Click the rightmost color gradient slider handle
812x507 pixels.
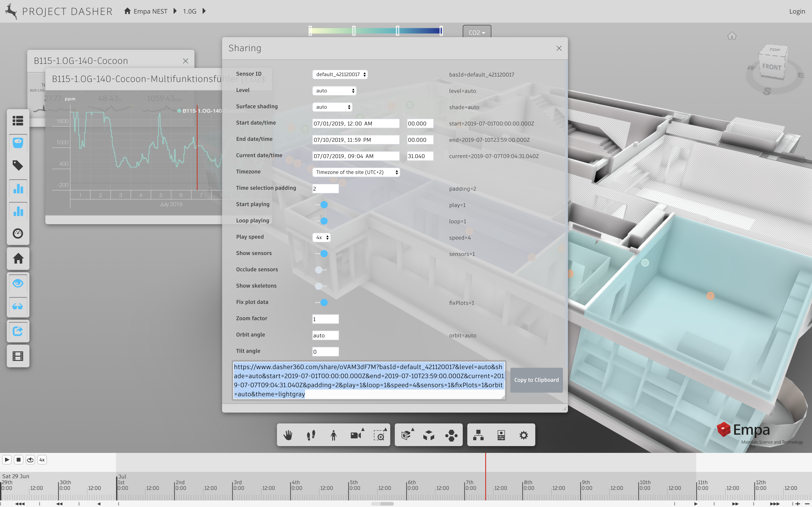pyautogui.click(x=441, y=31)
